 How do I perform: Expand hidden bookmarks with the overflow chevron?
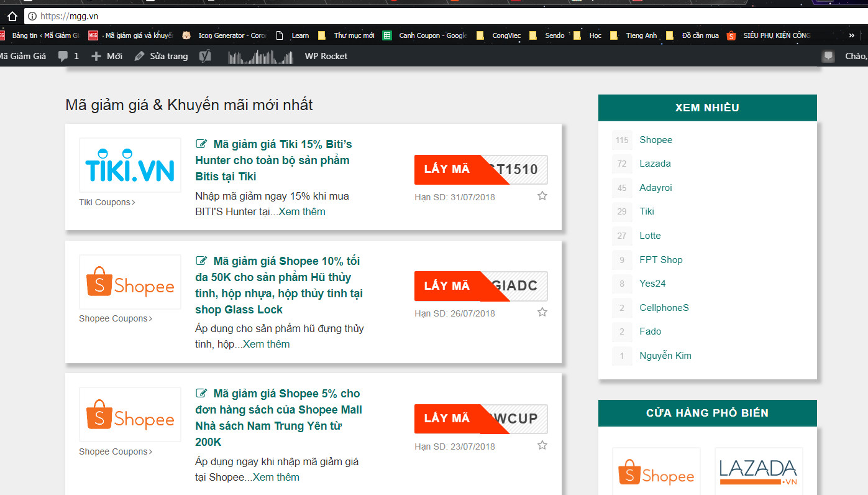click(851, 35)
